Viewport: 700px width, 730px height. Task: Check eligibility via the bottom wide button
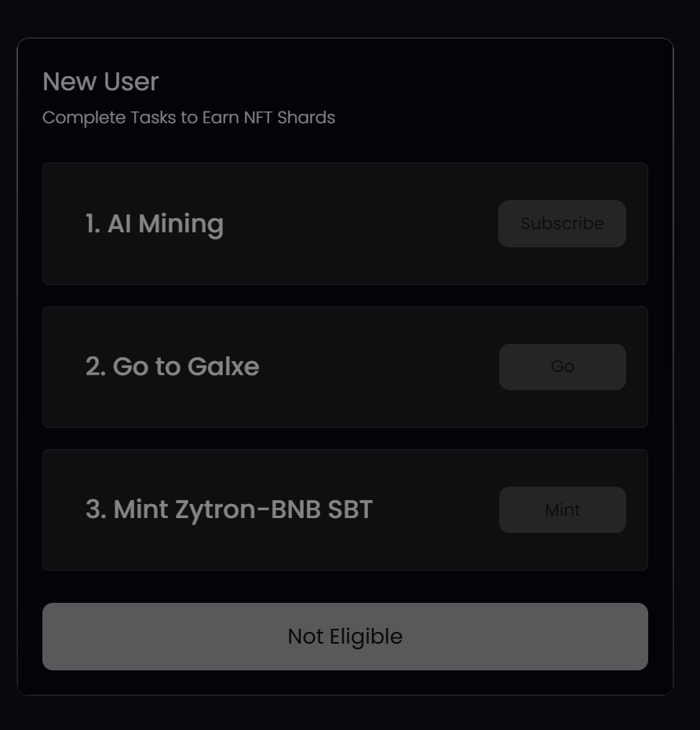[345, 637]
